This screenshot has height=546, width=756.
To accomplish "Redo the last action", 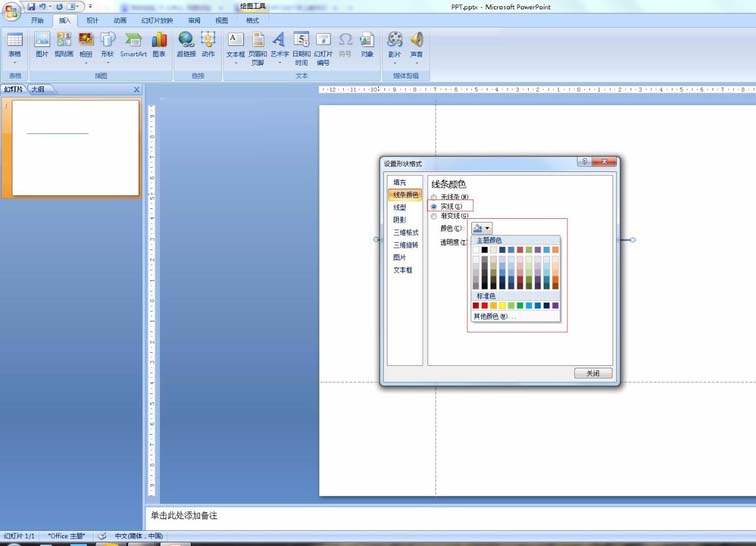I will point(59,7).
